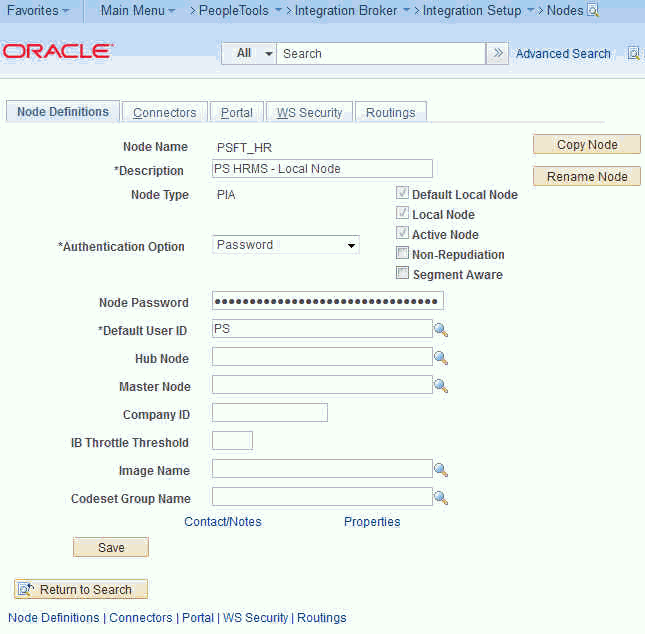Screen dimensions: 645x634
Task: Open the Contact/Notes link
Action: [223, 521]
